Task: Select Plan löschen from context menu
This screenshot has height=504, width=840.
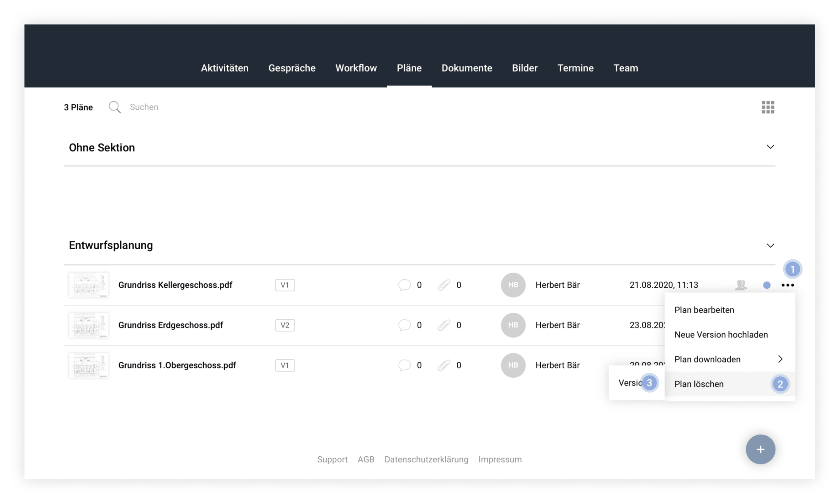Action: pyautogui.click(x=699, y=384)
